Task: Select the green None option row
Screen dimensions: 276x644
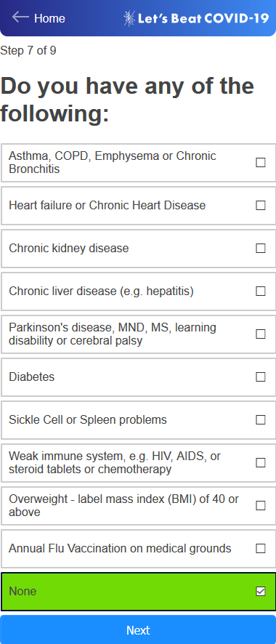Action: point(138,592)
